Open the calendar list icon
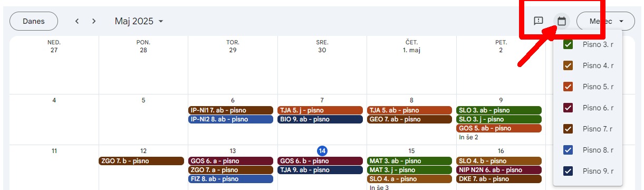644x190 pixels. (562, 21)
